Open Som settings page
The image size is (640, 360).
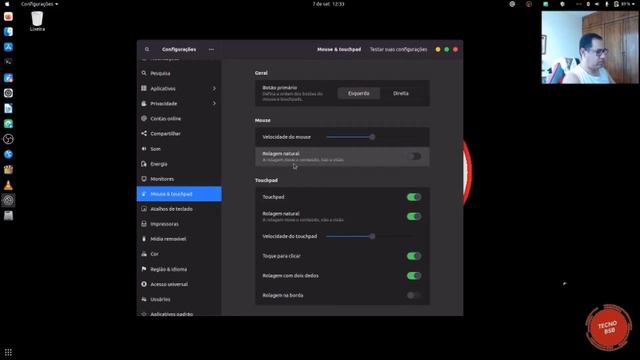coord(179,149)
